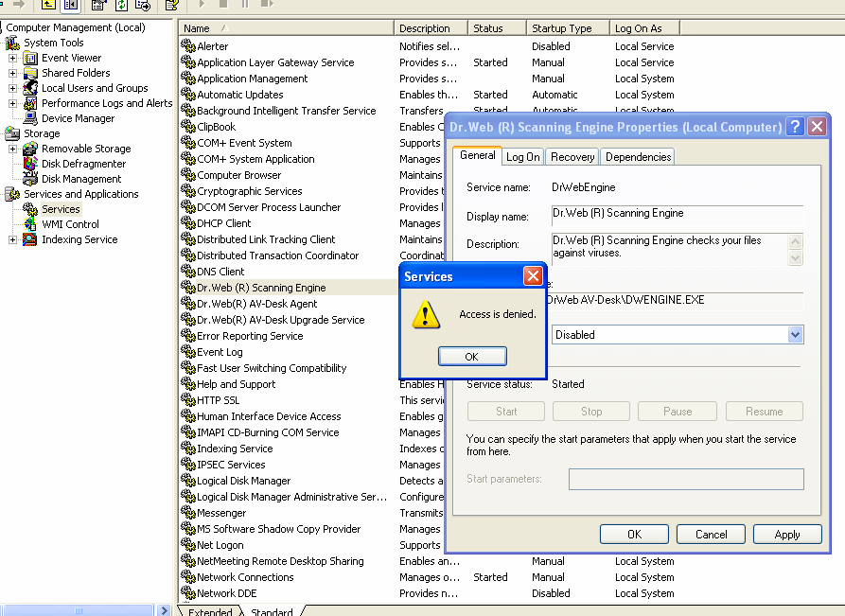The image size is (845, 616).
Task: Click the question mark help button on Properties title bar
Action: point(795,127)
